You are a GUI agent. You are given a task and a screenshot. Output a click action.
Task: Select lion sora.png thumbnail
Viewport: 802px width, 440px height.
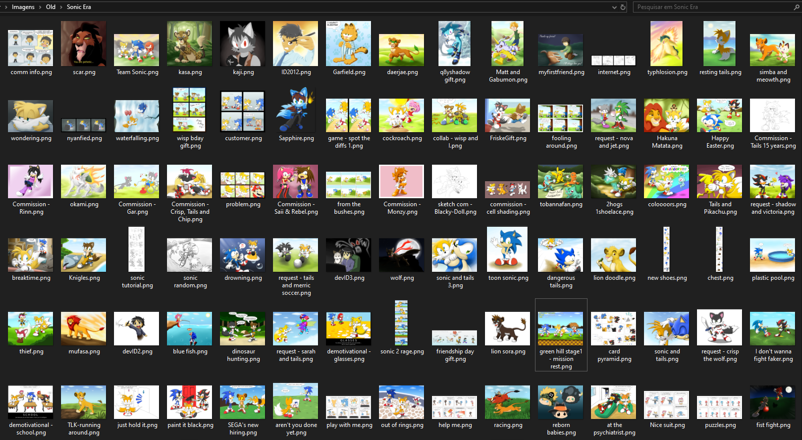pos(507,328)
